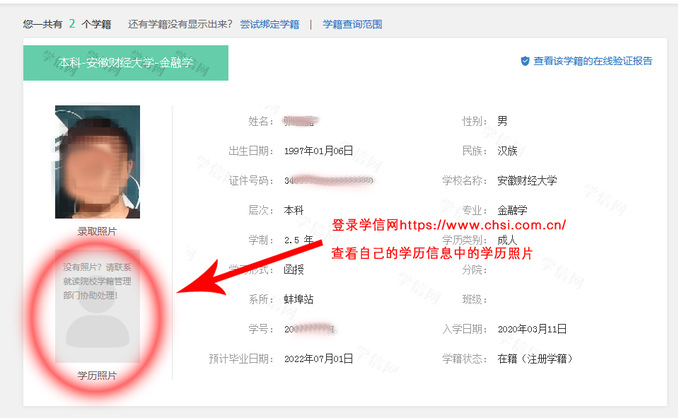Click the 蚌埠站 department value
This screenshot has width=678, height=418.
click(x=300, y=299)
